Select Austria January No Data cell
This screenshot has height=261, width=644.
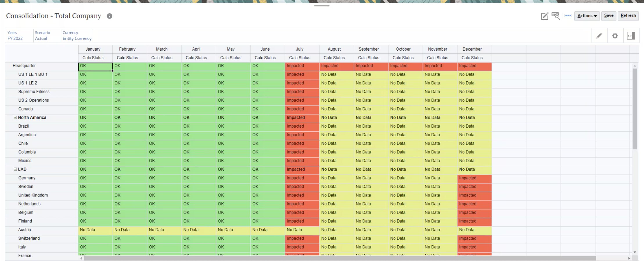pyautogui.click(x=95, y=230)
